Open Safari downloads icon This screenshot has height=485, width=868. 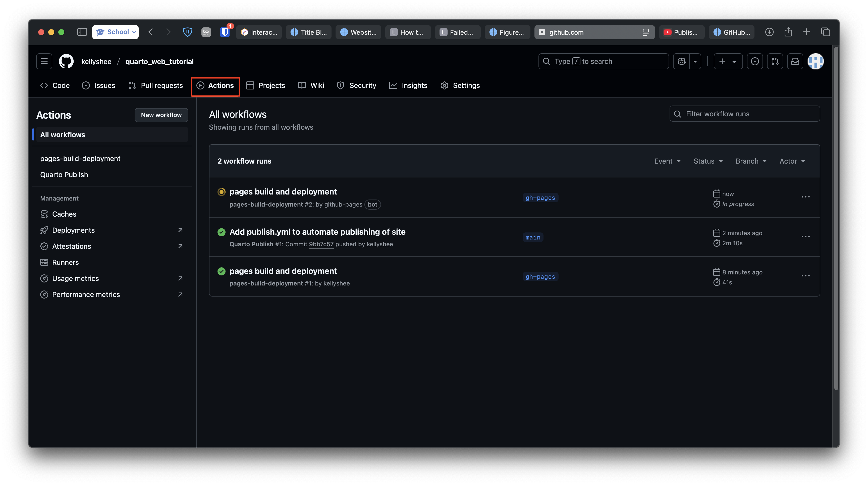coord(769,32)
